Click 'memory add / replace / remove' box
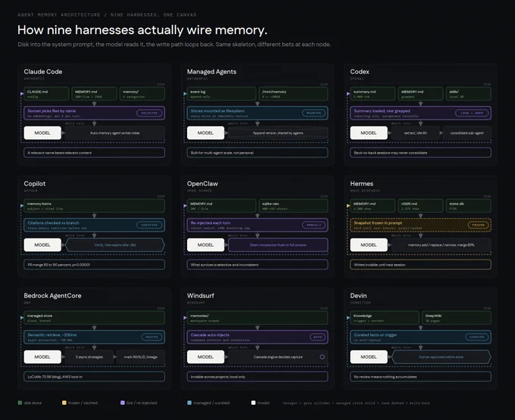Screen dimensions: 515x420 click(x=441, y=244)
